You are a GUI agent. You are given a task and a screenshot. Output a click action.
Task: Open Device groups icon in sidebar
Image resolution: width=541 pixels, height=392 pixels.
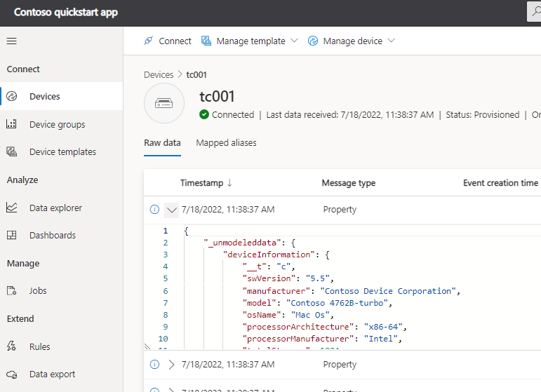(11, 124)
